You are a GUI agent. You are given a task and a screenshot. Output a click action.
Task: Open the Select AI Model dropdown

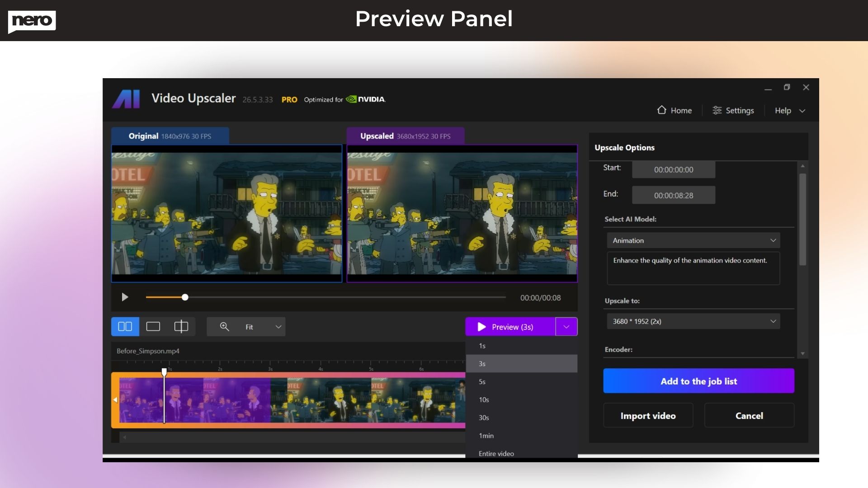[693, 240]
